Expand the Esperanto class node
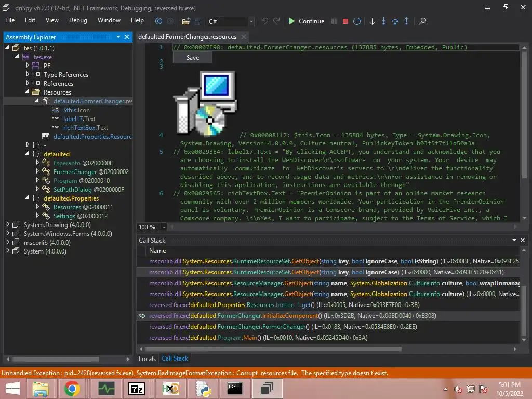Image resolution: width=532 pixels, height=399 pixels. pos(37,162)
